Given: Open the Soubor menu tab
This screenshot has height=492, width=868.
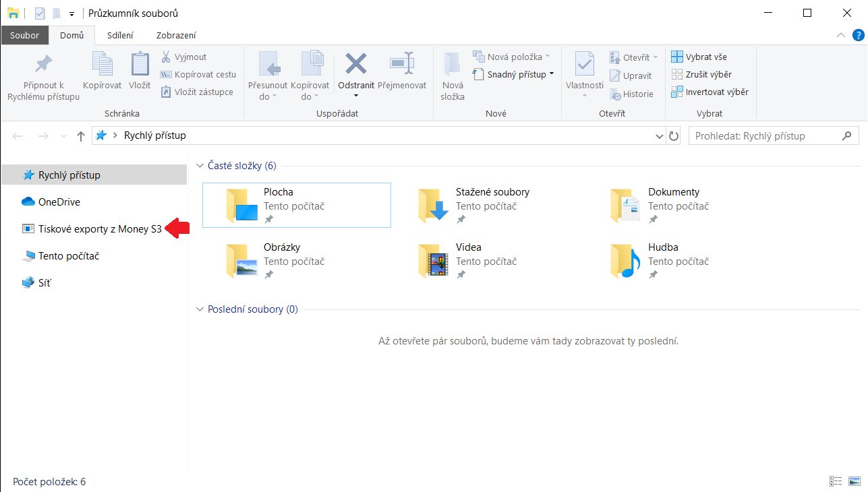Looking at the screenshot, I should (25, 35).
